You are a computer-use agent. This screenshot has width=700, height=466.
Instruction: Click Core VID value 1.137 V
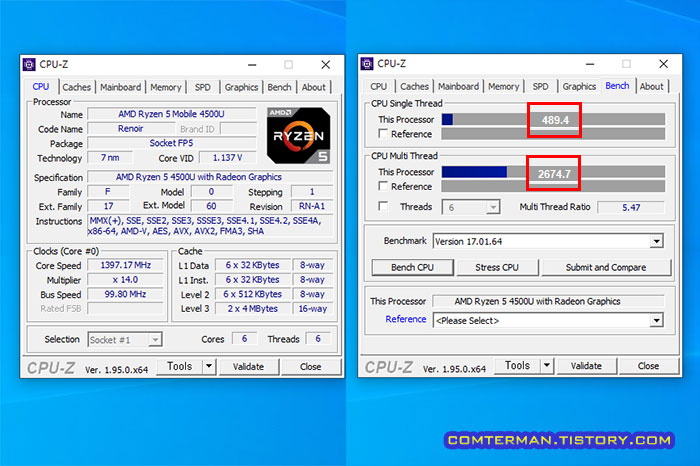point(227,158)
